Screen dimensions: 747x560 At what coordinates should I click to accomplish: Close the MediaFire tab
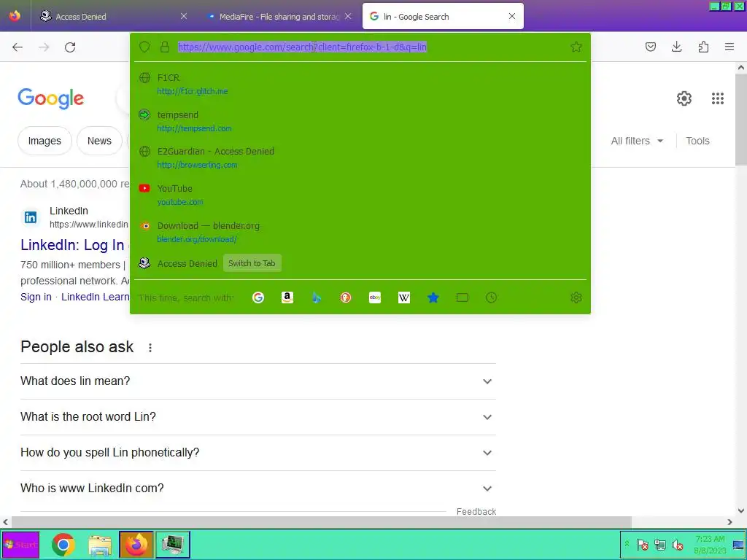[348, 17]
